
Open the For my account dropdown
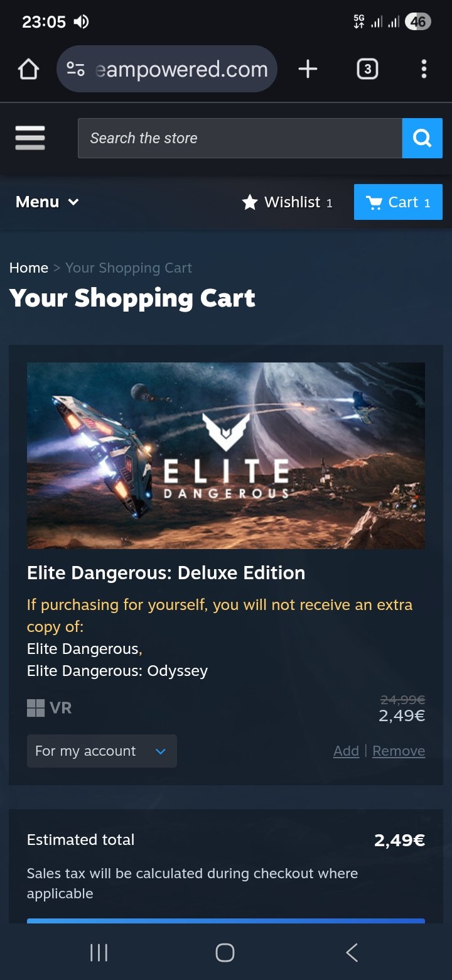[x=102, y=751]
